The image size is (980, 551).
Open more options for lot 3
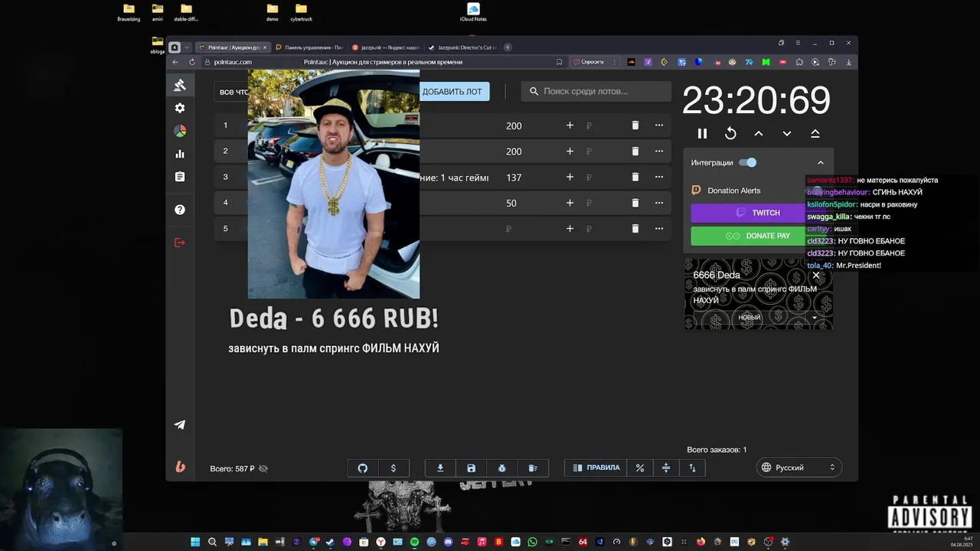click(x=658, y=177)
